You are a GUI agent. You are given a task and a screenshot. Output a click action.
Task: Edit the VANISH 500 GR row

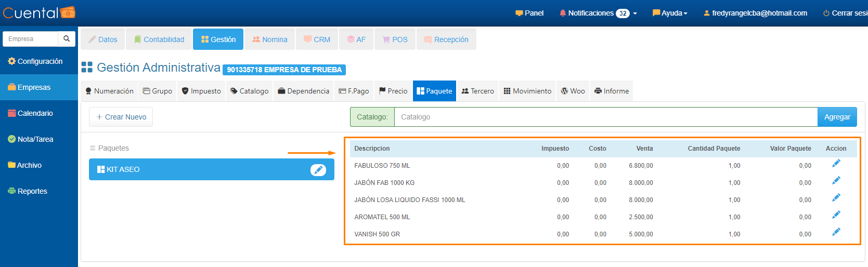[836, 232]
